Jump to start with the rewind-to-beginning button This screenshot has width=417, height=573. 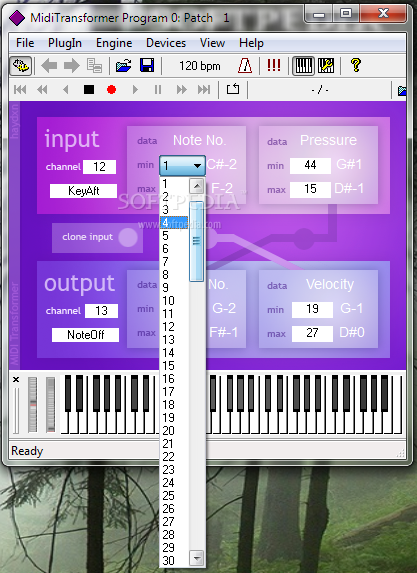(20, 90)
